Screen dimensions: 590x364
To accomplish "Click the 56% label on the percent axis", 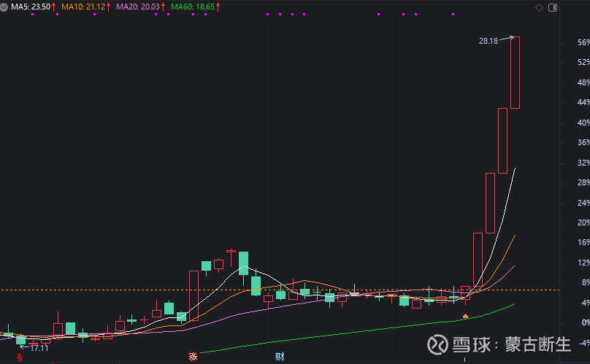I will tap(583, 42).
